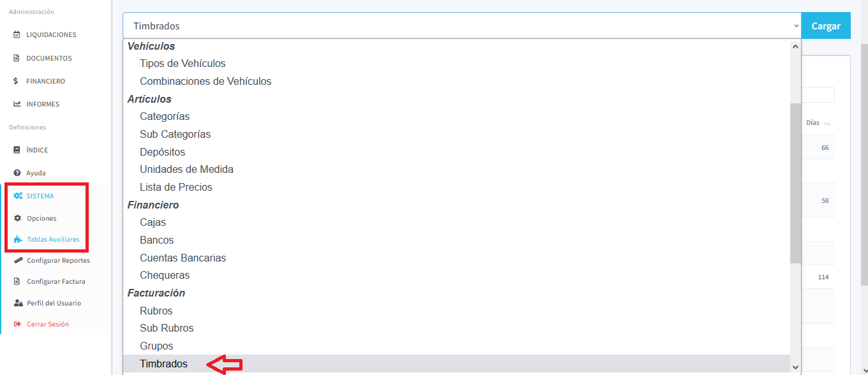868x375 pixels.
Task: Pick the Lista de Precios option
Action: click(176, 187)
